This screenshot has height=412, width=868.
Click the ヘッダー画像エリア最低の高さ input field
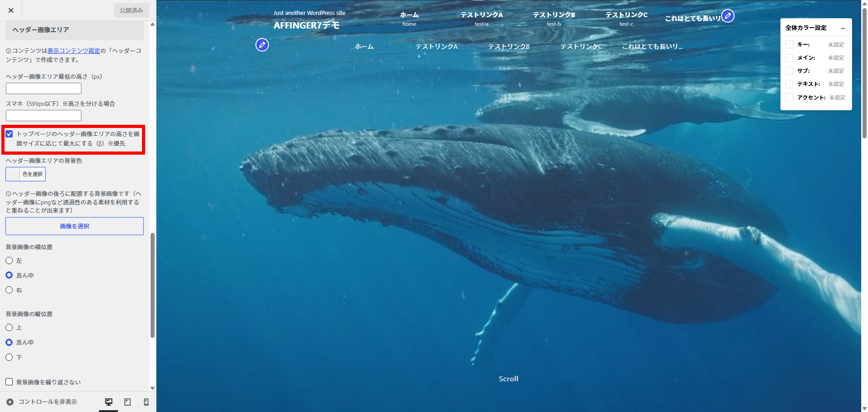click(x=43, y=88)
